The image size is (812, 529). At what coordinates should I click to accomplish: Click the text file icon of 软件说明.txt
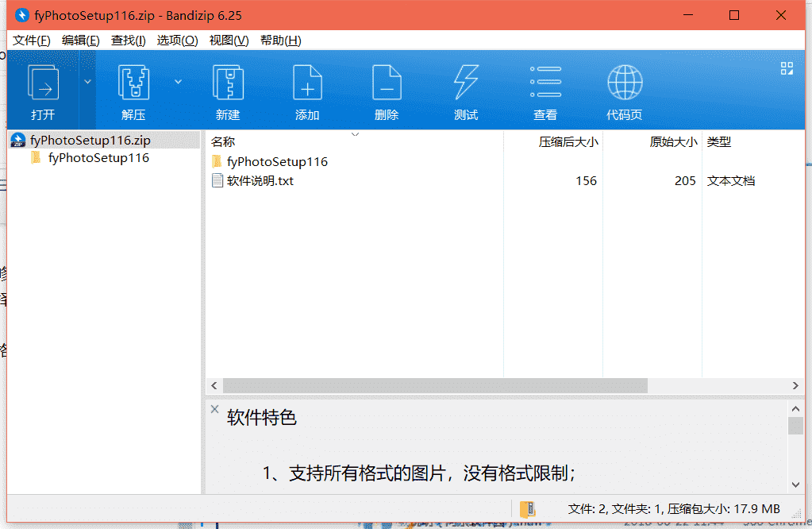point(217,180)
